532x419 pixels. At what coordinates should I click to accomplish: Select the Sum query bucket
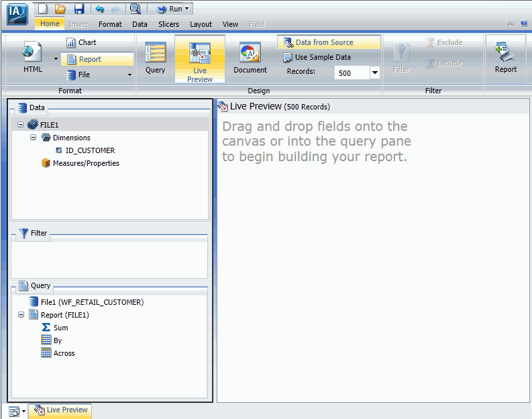click(61, 328)
